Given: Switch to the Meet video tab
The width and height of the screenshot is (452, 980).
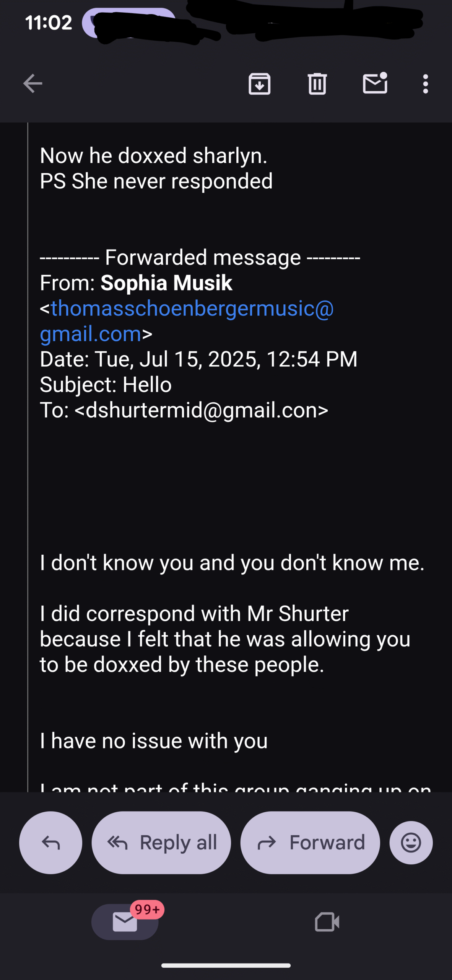Looking at the screenshot, I should coord(327,922).
